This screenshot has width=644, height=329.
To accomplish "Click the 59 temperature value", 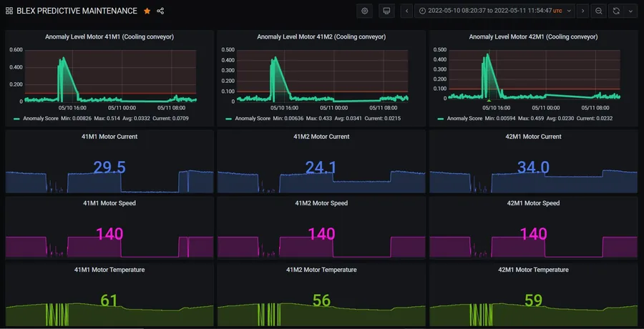I will [x=533, y=300].
